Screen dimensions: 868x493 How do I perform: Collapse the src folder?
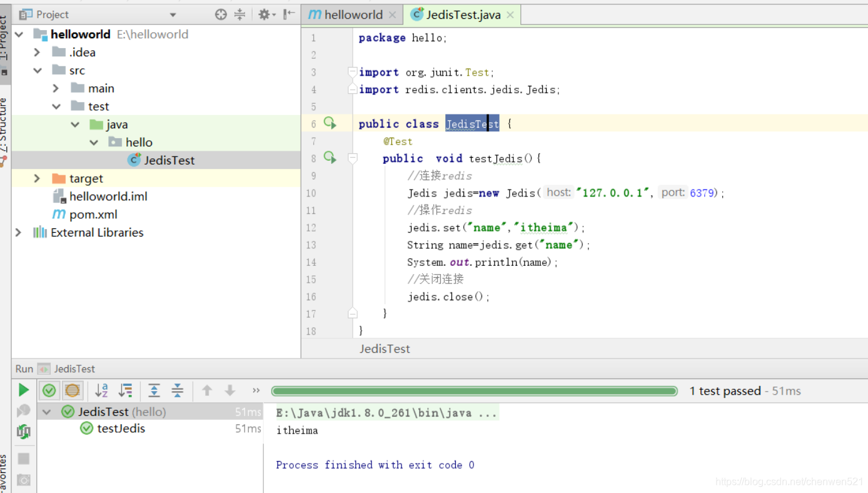click(38, 71)
